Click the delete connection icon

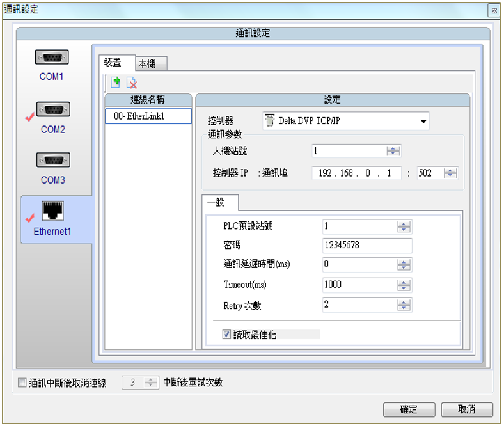[x=132, y=82]
